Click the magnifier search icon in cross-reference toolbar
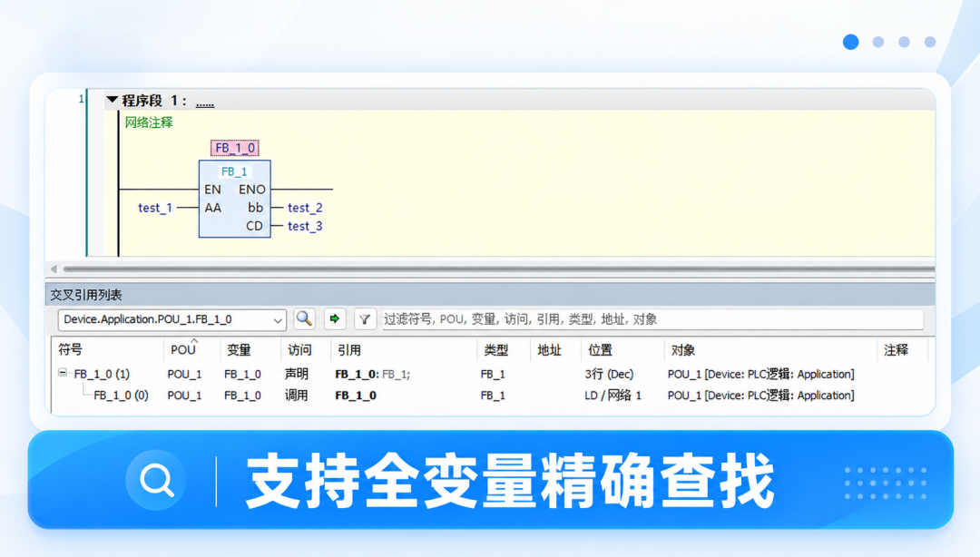This screenshot has height=557, width=980. [x=304, y=318]
